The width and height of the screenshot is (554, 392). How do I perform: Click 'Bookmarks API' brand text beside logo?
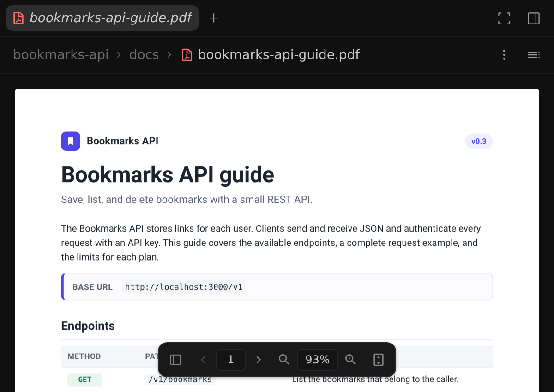122,141
